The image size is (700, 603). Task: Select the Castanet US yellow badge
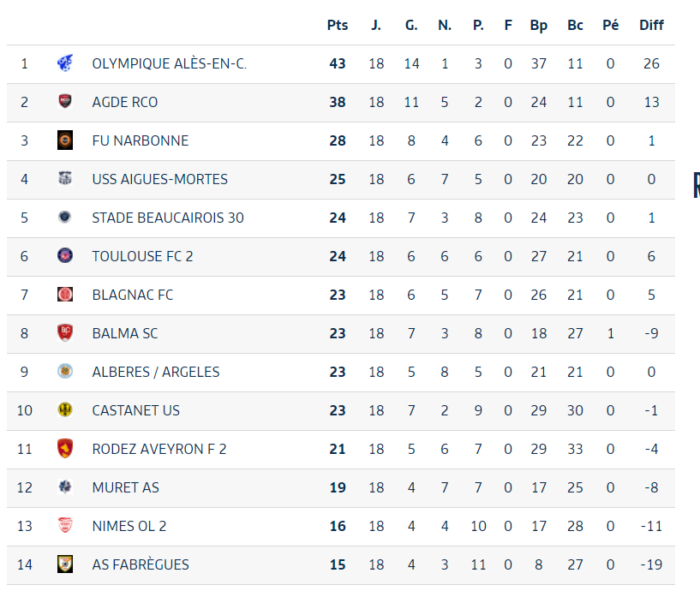[65, 409]
